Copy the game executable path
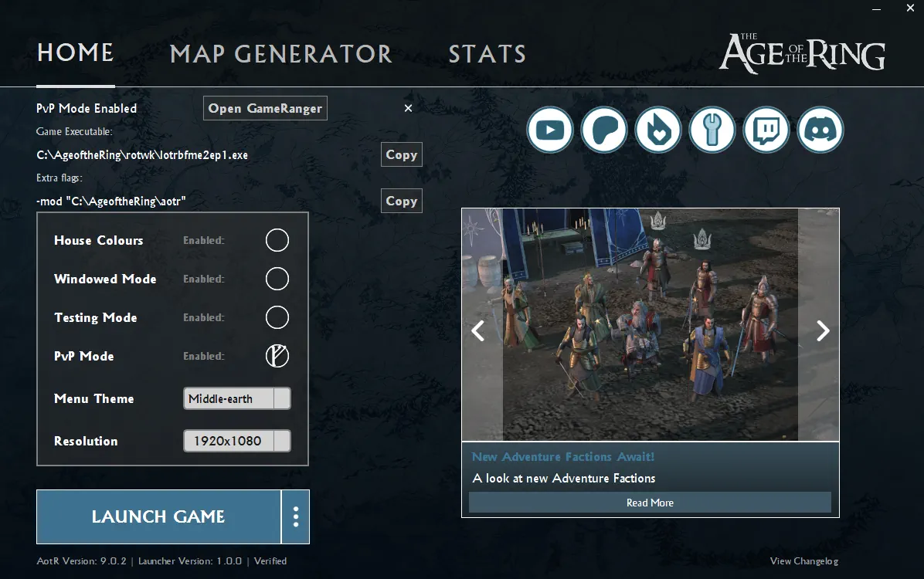 (401, 154)
